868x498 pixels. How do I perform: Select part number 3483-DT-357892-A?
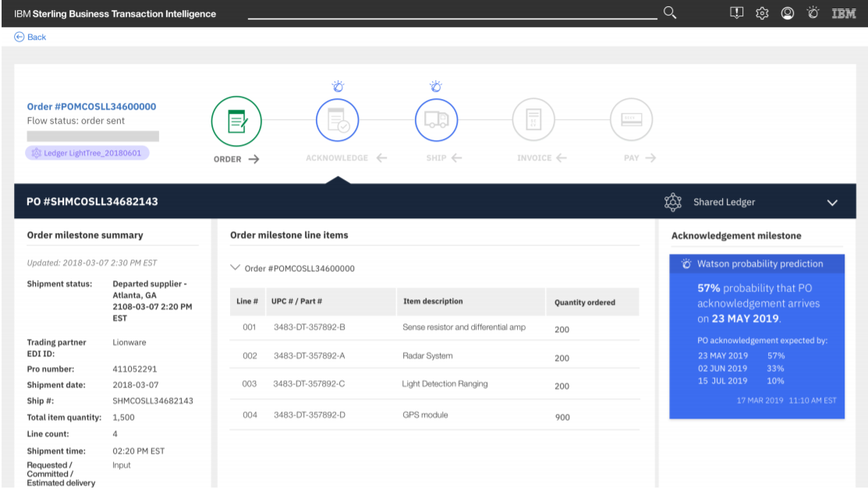310,356
